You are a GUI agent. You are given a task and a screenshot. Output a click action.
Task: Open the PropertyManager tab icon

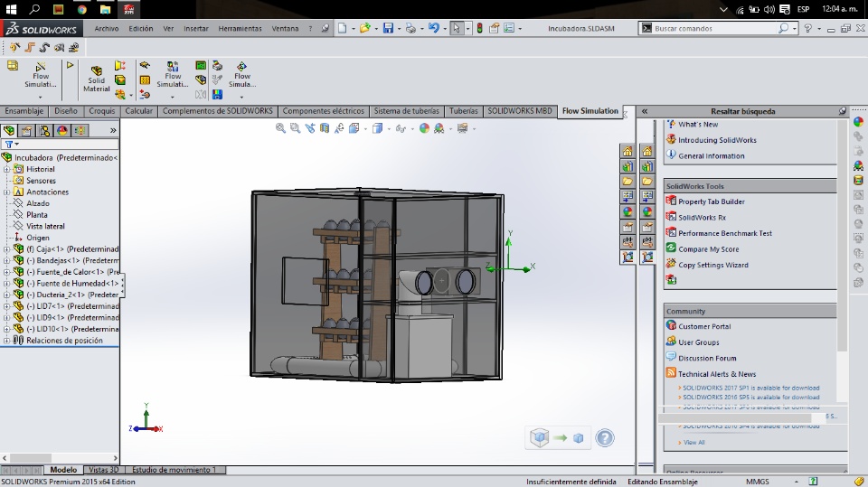(x=26, y=131)
